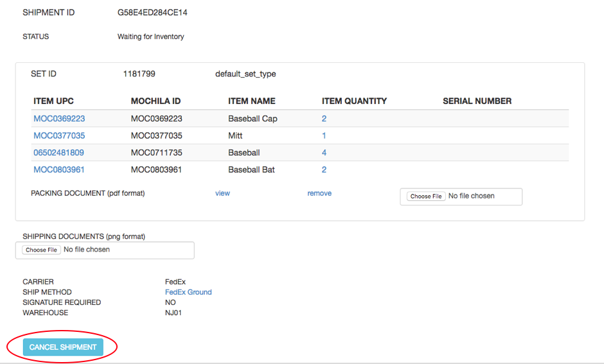Click the ITEM NAME column header
Image resolution: width=604 pixels, height=364 pixels.
[251, 101]
